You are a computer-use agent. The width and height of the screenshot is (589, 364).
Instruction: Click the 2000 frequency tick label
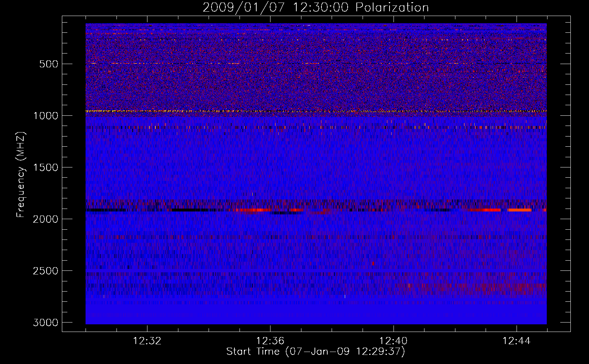[46, 219]
